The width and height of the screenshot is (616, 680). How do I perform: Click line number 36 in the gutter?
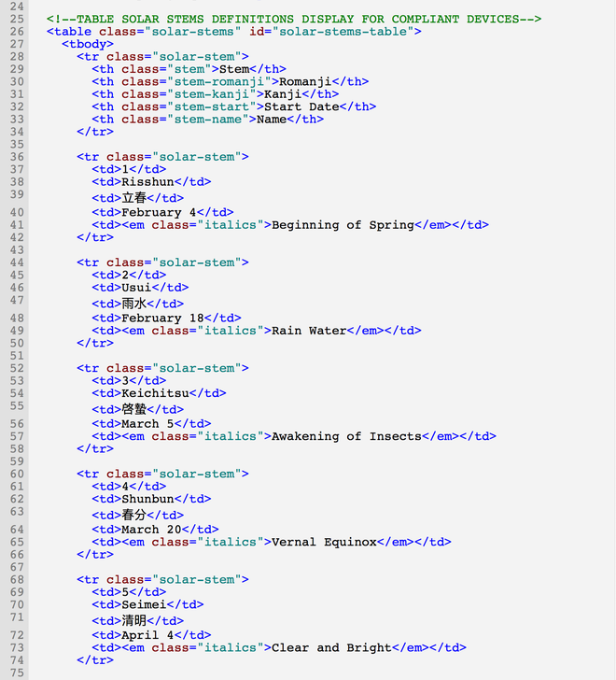17,157
